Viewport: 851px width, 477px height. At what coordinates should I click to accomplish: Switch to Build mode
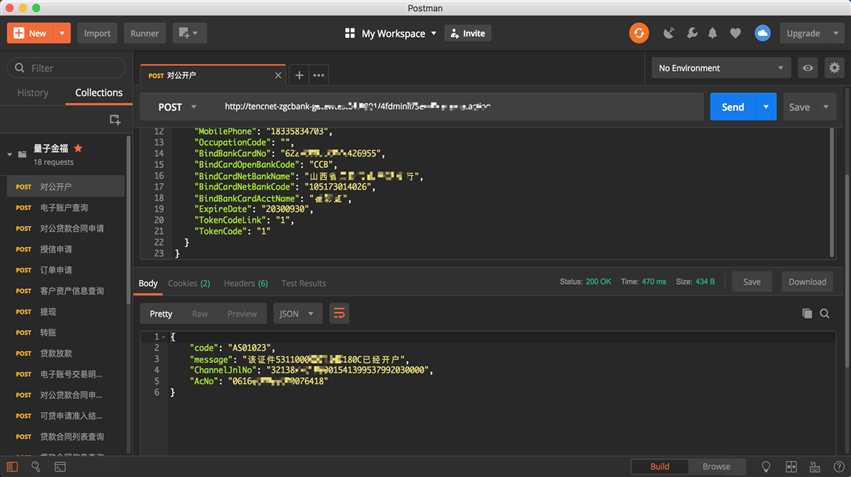click(659, 467)
